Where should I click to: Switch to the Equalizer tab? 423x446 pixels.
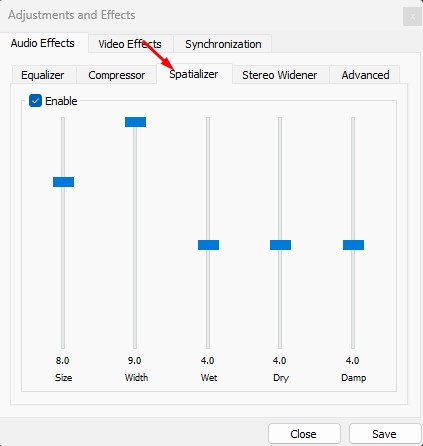coord(43,75)
